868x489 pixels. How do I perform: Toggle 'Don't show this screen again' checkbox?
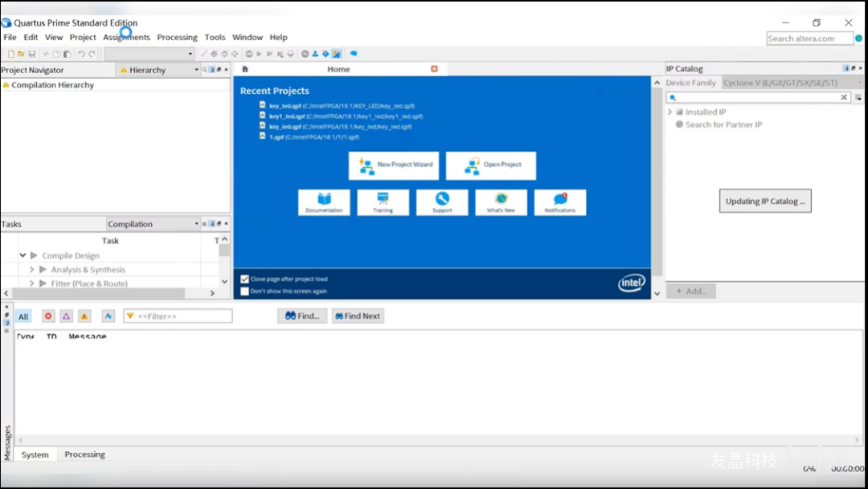[244, 291]
